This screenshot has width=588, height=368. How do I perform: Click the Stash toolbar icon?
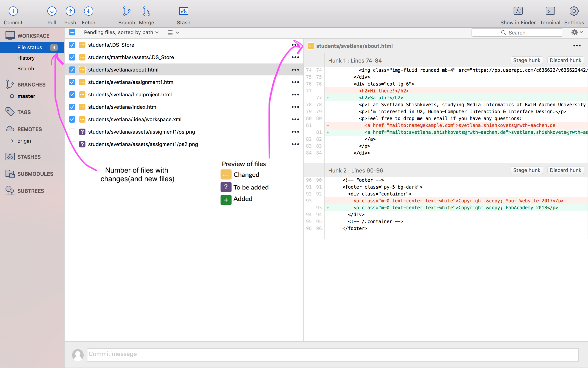point(184,11)
